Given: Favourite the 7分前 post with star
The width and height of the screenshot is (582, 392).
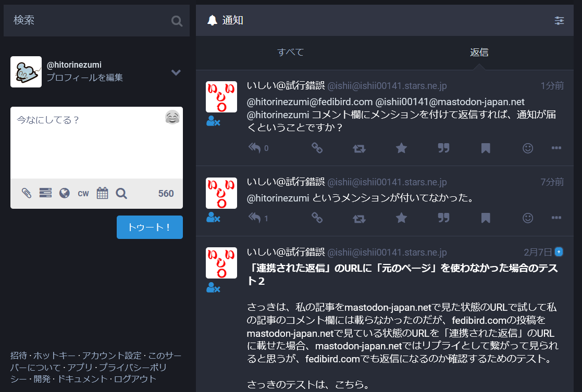Looking at the screenshot, I should click(401, 218).
